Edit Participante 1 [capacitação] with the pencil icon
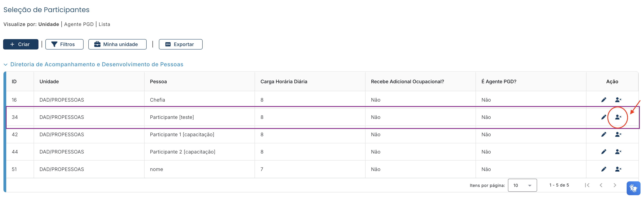This screenshot has height=199, width=644. 603,134
